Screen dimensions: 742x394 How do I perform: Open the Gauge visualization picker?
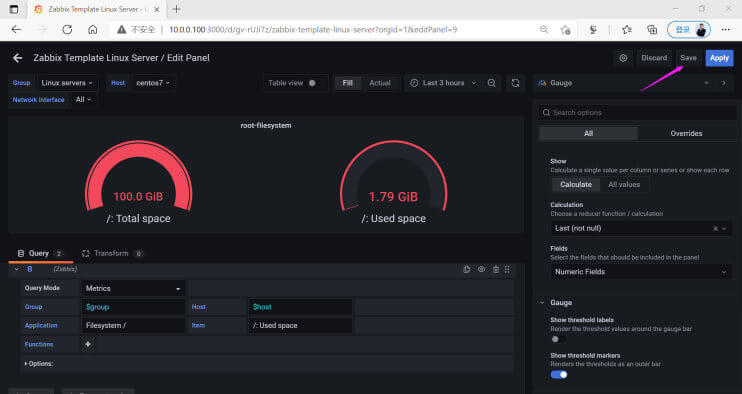point(624,83)
